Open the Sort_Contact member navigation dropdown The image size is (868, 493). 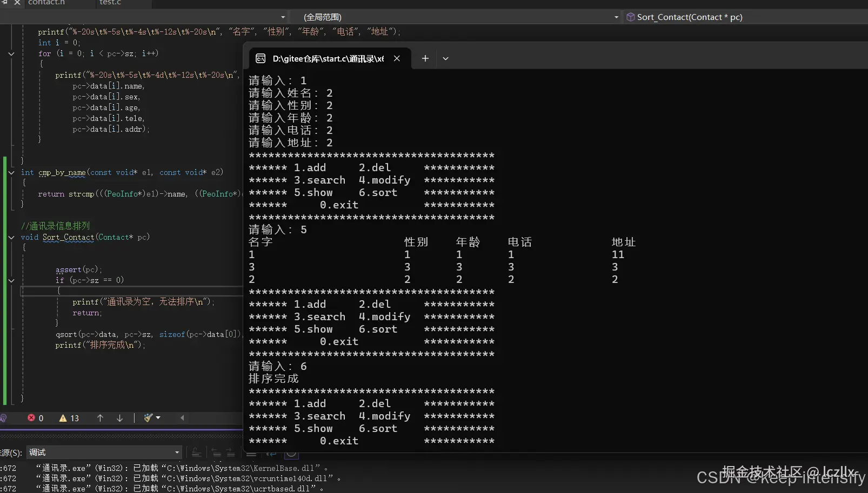[746, 17]
